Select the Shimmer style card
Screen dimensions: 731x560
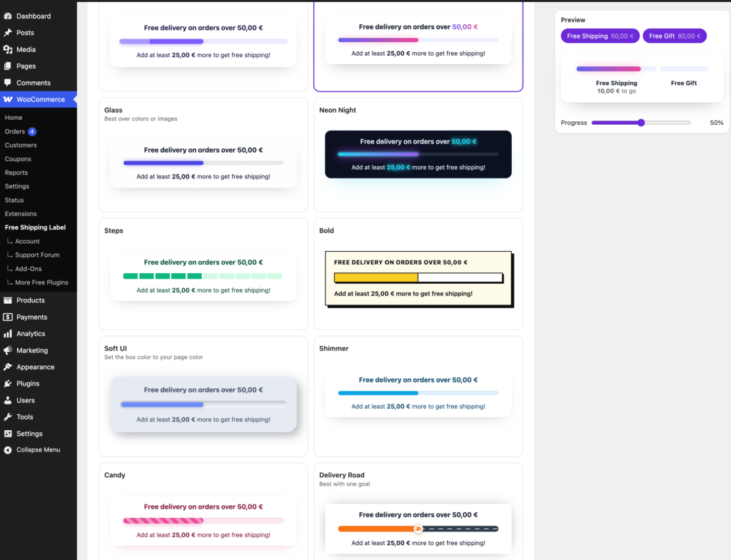click(418, 396)
